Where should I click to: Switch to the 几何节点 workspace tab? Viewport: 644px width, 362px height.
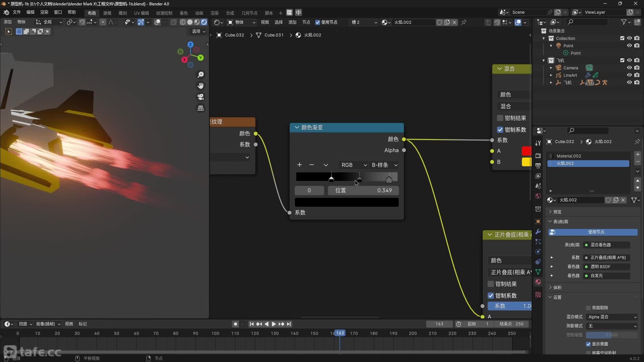pos(250,13)
